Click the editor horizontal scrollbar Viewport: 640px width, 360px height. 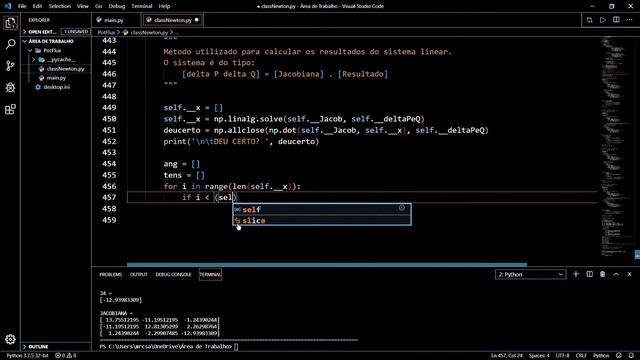(327, 265)
